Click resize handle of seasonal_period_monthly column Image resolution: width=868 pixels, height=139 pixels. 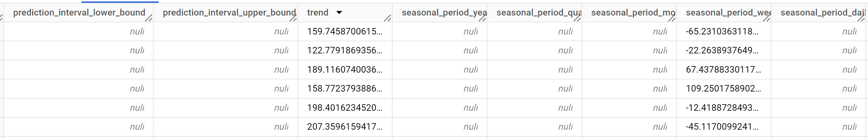[x=671, y=18]
